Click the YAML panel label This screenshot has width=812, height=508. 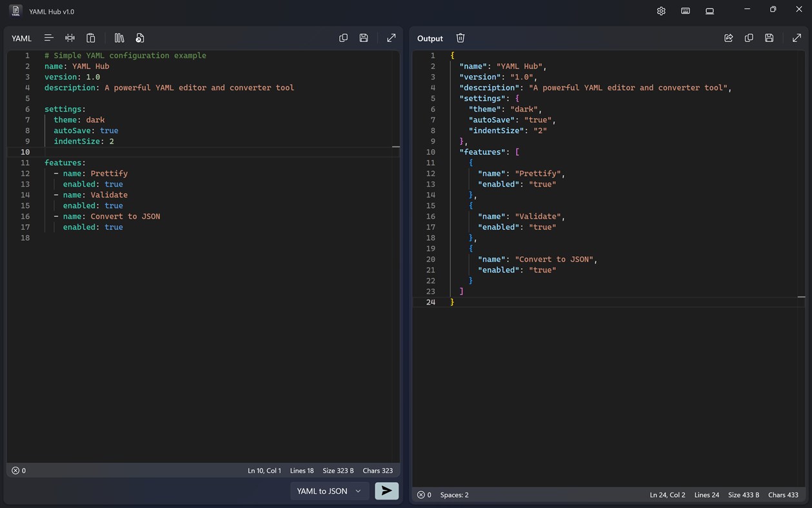click(x=21, y=38)
